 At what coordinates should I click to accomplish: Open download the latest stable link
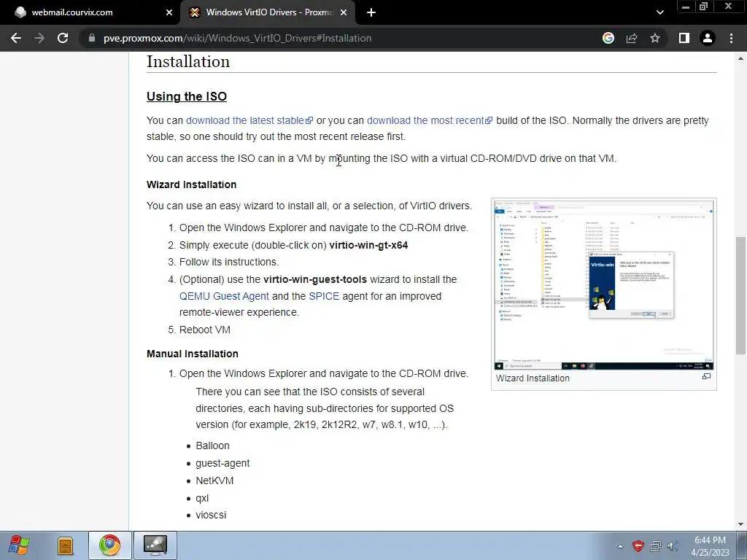249,120
